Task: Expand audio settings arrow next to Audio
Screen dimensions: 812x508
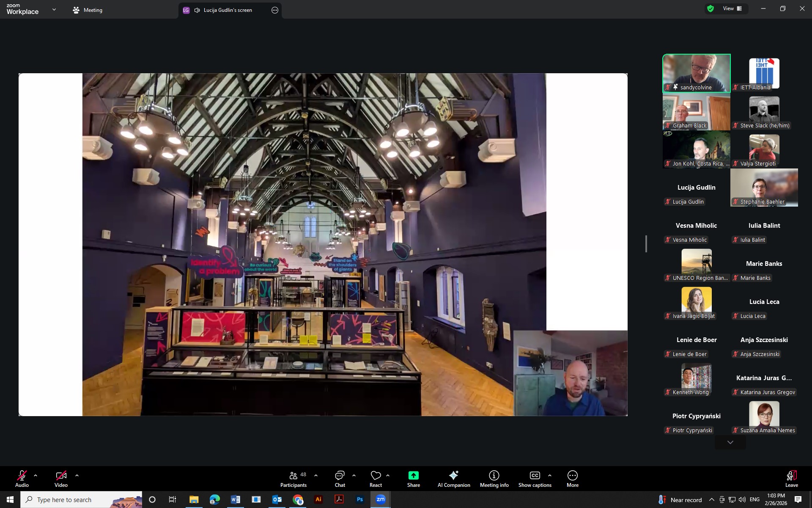Action: click(x=36, y=475)
